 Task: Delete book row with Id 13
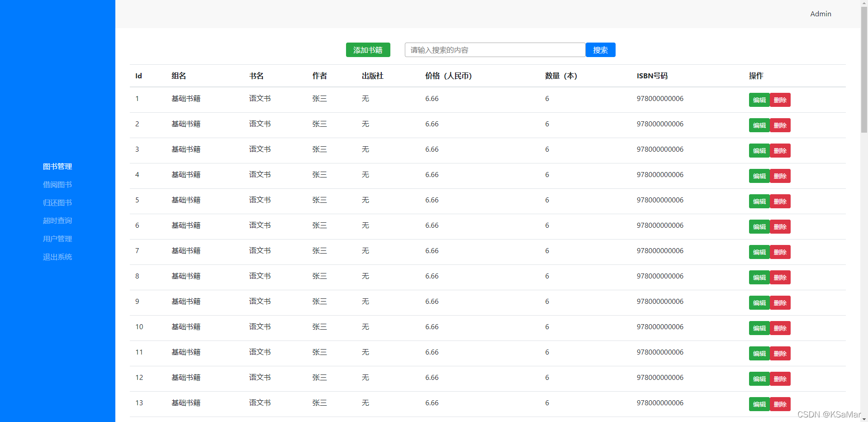click(780, 404)
